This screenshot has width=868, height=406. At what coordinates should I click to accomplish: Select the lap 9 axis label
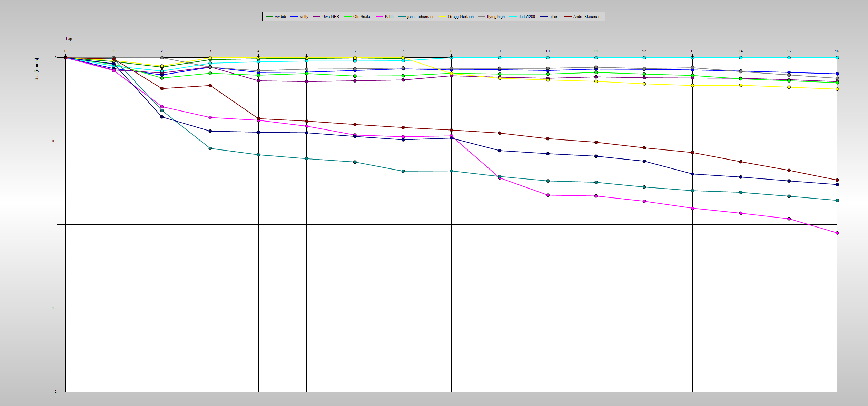pyautogui.click(x=500, y=51)
